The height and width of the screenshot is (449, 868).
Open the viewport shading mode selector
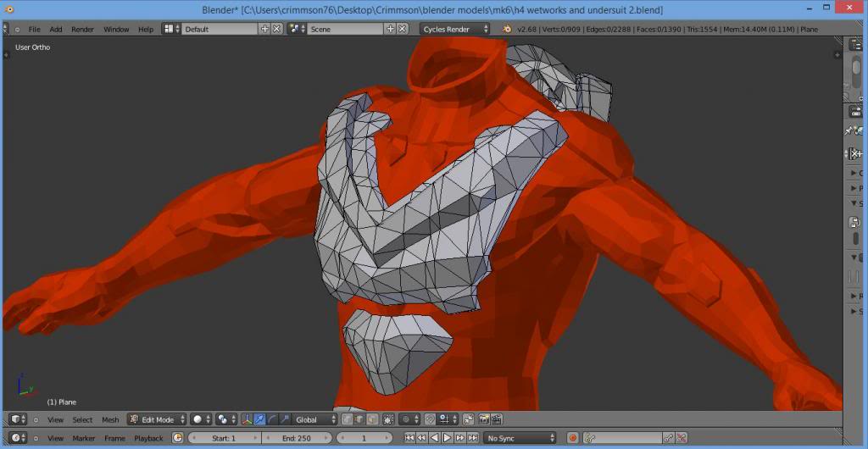click(201, 419)
